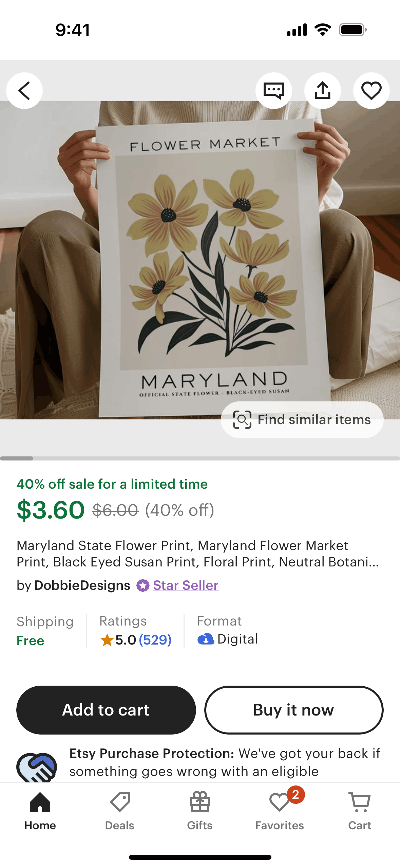Image resolution: width=400 pixels, height=868 pixels.
Task: Open the Gifts tab
Action: pyautogui.click(x=200, y=811)
